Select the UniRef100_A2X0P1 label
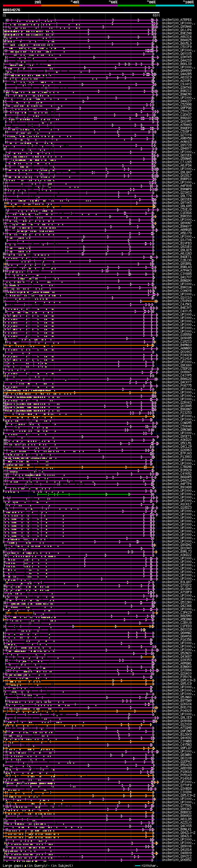 coord(177,81)
